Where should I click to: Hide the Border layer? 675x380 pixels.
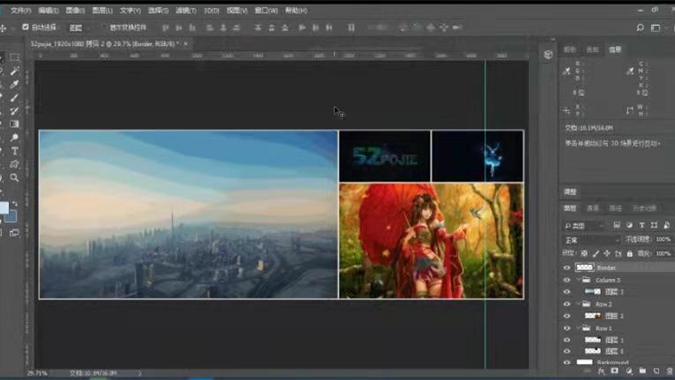[567, 268]
